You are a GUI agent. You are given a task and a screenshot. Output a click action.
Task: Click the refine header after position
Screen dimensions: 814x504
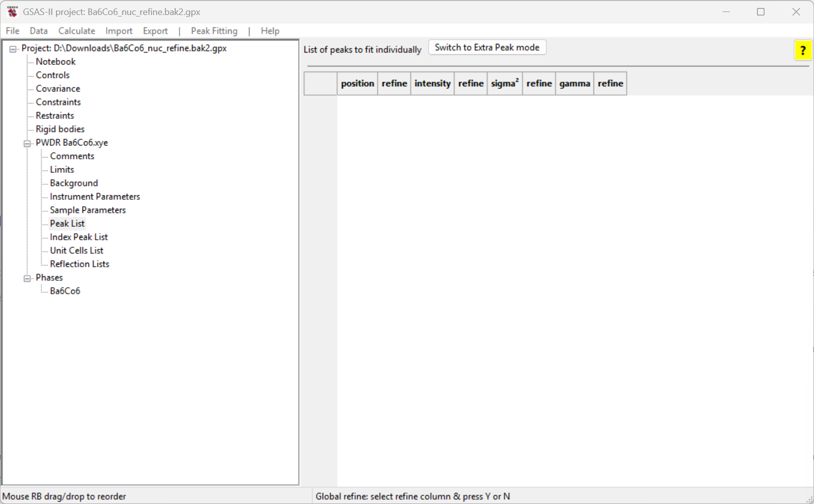coord(394,83)
